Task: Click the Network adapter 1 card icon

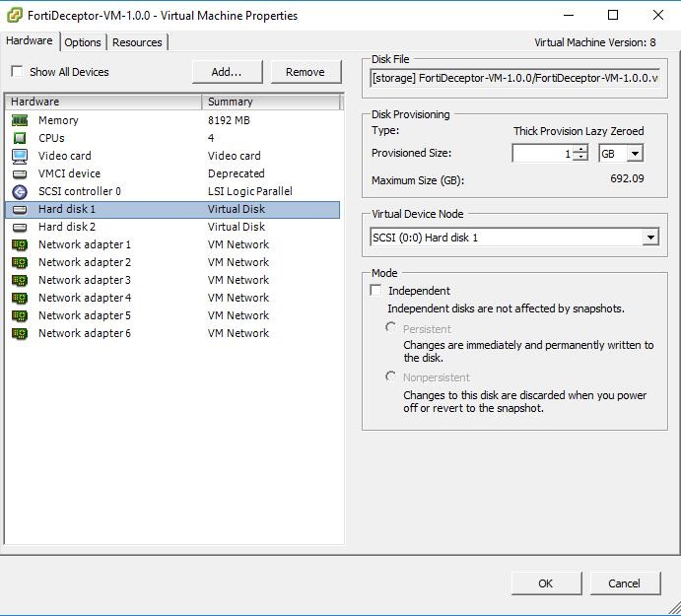Action: click(20, 245)
